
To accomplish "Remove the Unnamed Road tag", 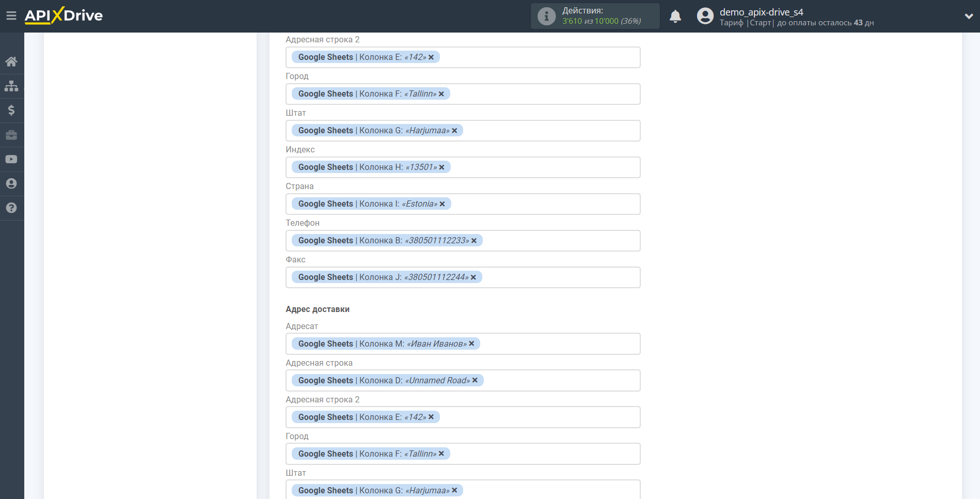I will click(475, 380).
